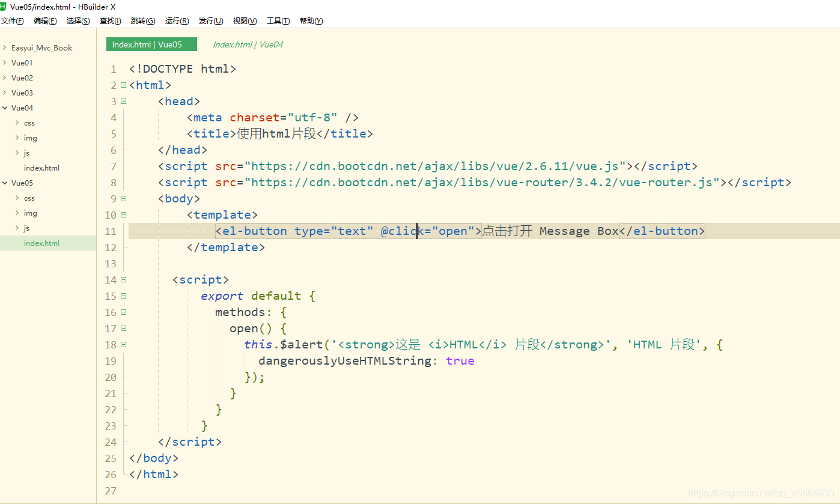Click the closing </script> tag, line 24
The image size is (840, 504).
(x=190, y=442)
